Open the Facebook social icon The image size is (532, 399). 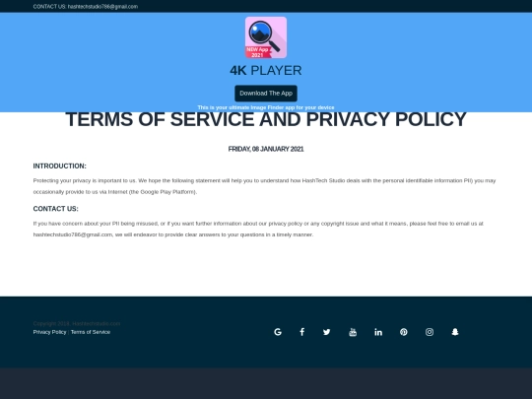coord(302,332)
